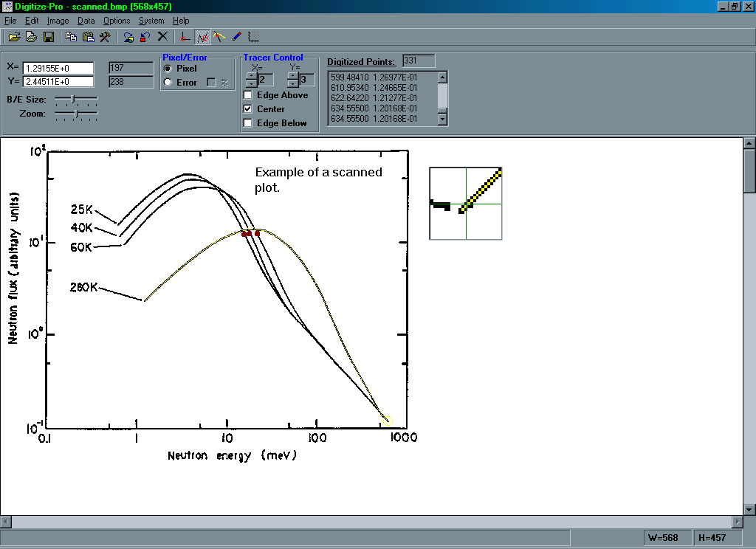Uncheck the Center checkbox
This screenshot has height=549, width=756.
248,109
